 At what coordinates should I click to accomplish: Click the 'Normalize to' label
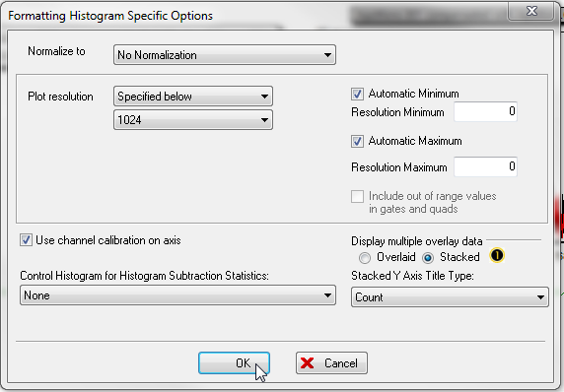[x=56, y=51]
